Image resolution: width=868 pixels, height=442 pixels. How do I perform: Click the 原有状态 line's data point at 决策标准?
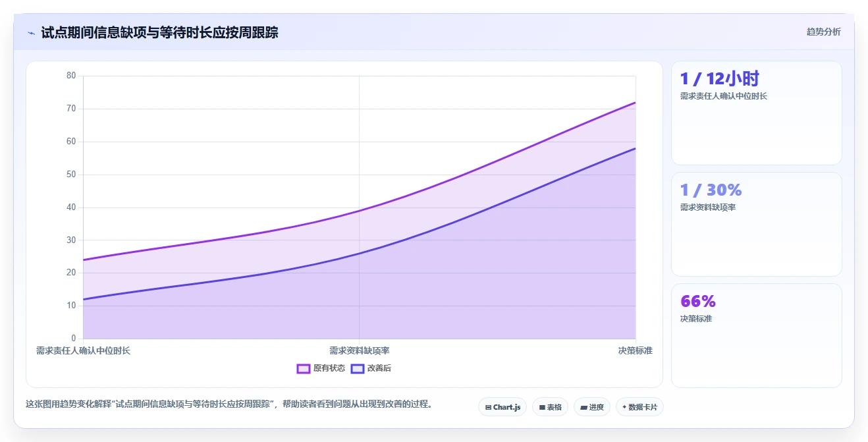point(636,102)
